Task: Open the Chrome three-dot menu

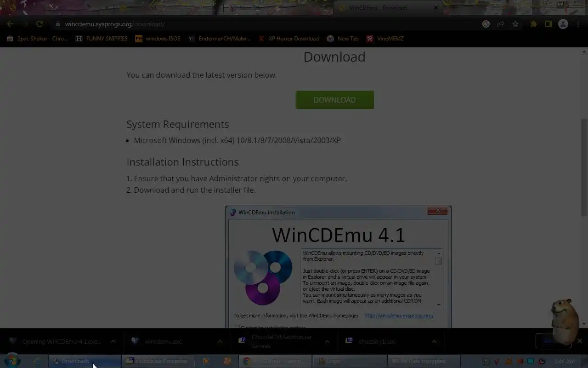Action: point(578,24)
